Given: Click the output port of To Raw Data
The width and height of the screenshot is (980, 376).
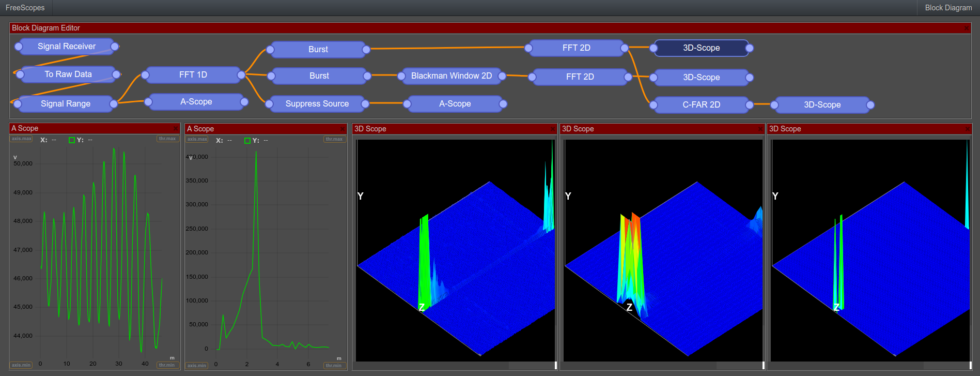Looking at the screenshot, I should click(x=116, y=74).
